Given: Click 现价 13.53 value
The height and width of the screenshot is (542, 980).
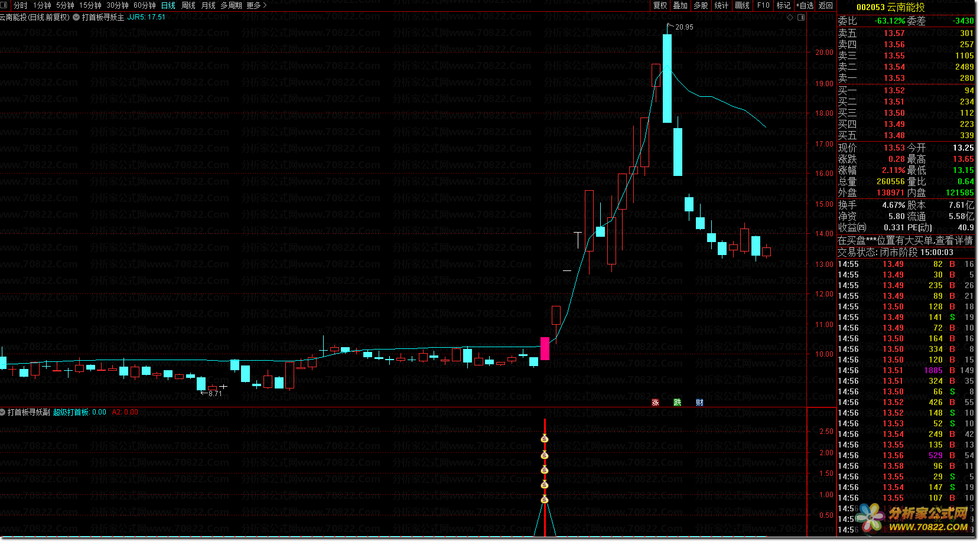Looking at the screenshot, I should 894,148.
